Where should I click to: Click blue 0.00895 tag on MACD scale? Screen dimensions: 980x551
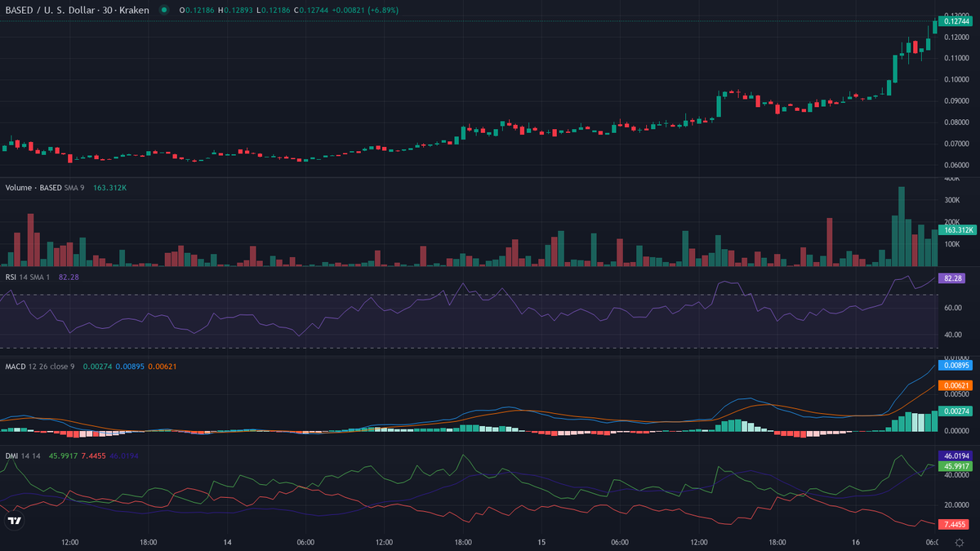click(x=955, y=367)
